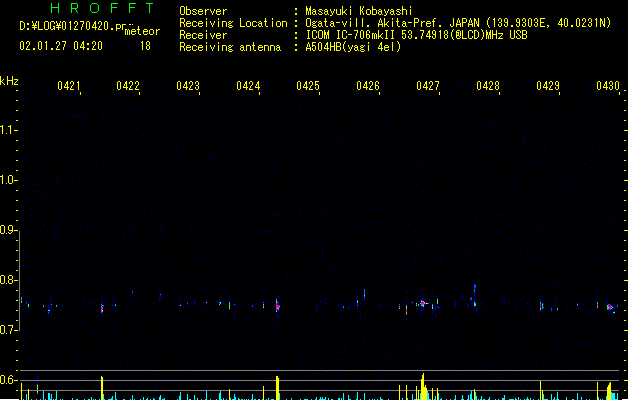Click the 0.6 kHz axis label
629x400 pixels.
tap(7, 380)
